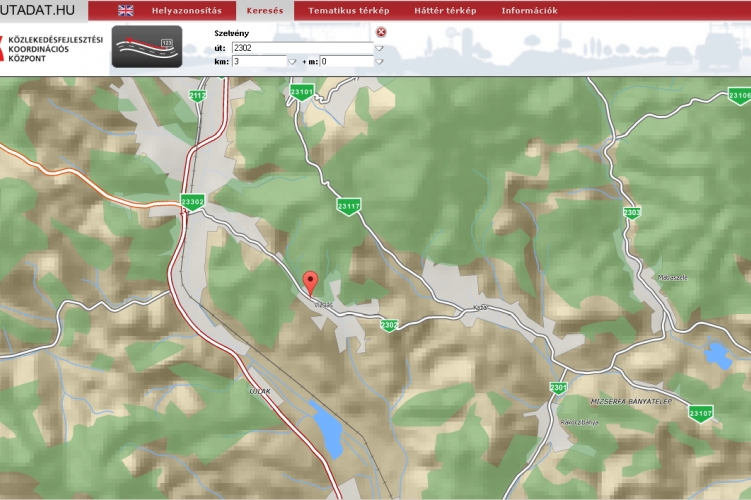Click into the út road number field
Image resolution: width=751 pixels, height=500 pixels.
pos(301,47)
